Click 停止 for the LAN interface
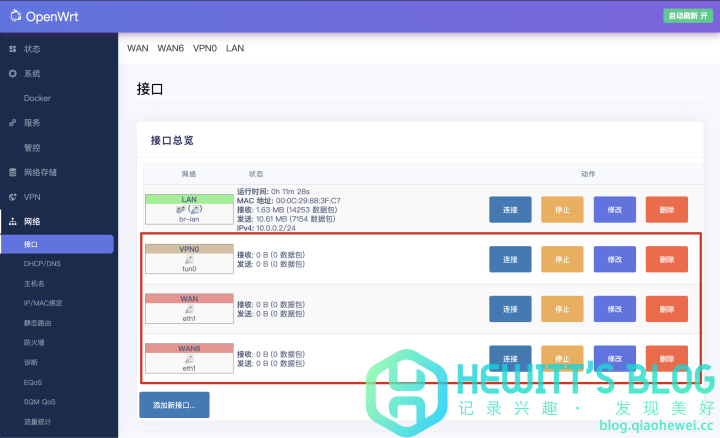Image resolution: width=720 pixels, height=438 pixels. click(x=562, y=210)
